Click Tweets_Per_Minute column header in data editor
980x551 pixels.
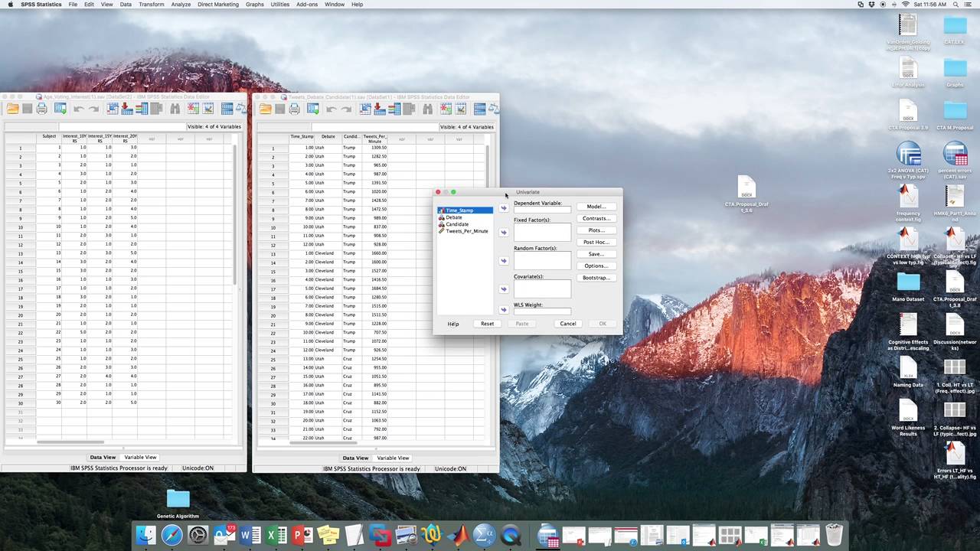click(374, 139)
